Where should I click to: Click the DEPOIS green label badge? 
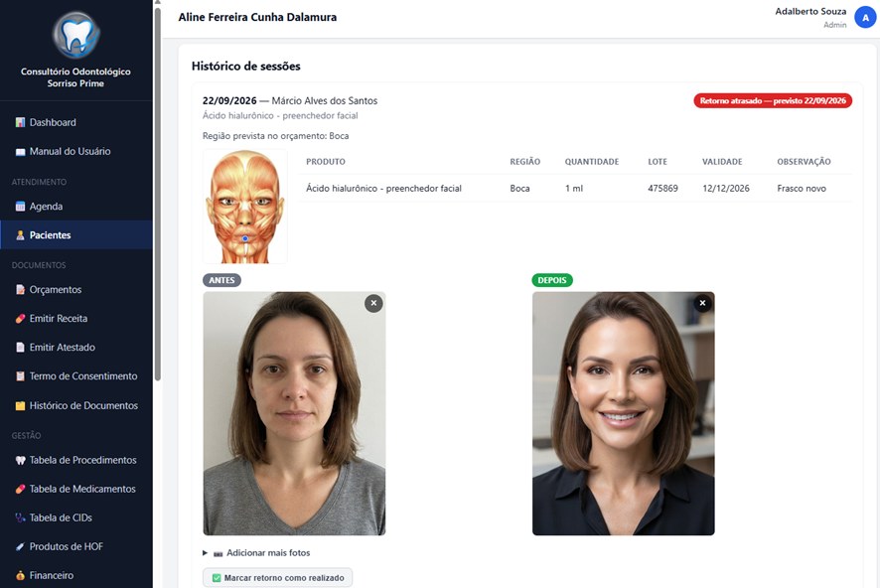click(x=552, y=280)
